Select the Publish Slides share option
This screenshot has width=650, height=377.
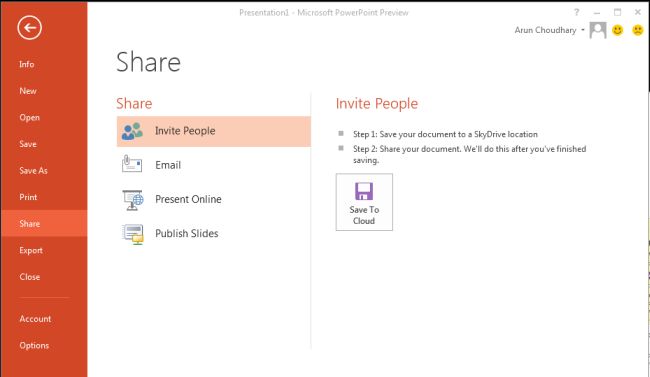213,233
